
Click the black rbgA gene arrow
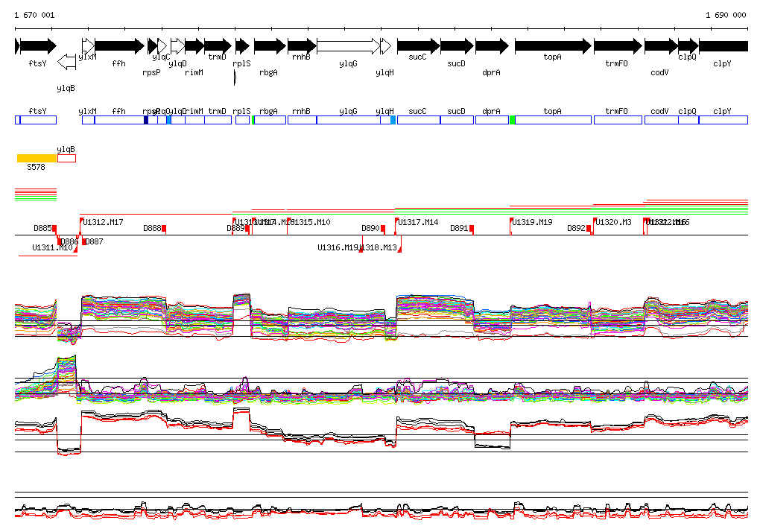[270, 46]
